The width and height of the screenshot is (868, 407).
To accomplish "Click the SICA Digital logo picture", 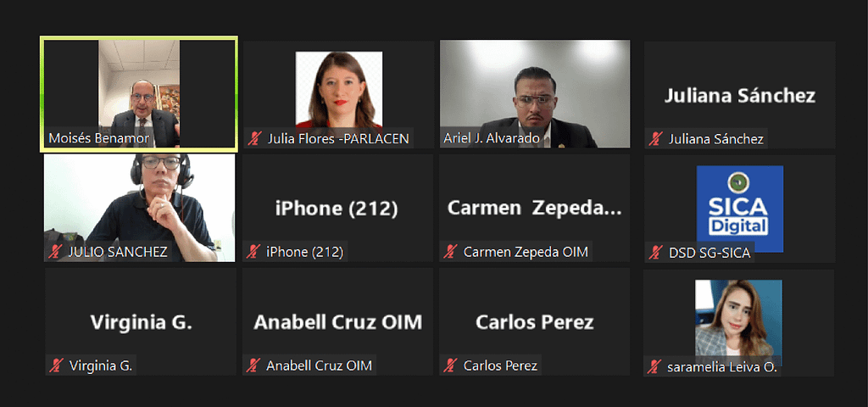I will point(739,209).
